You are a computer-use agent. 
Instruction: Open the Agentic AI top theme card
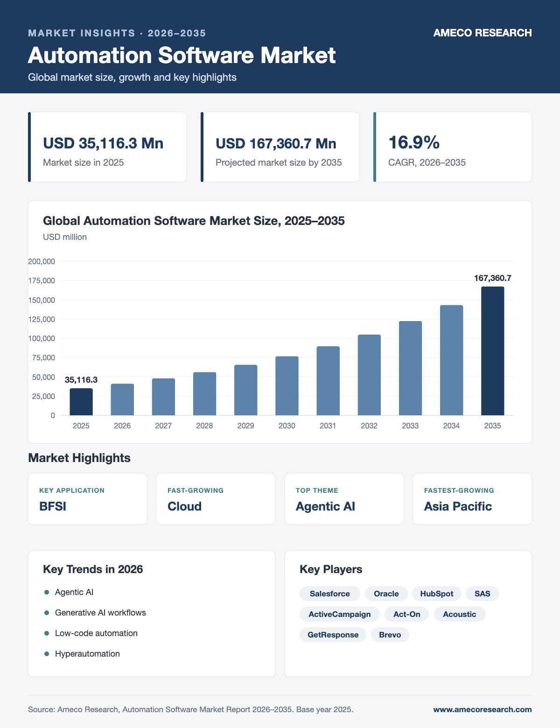(344, 499)
